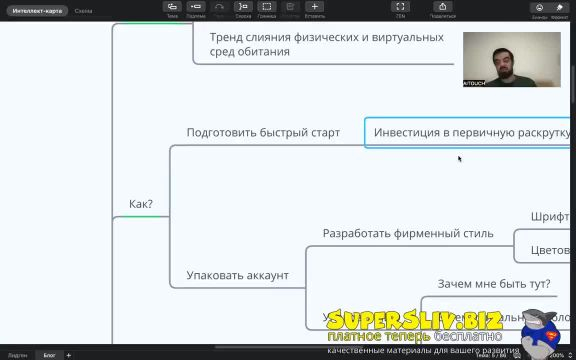
Task: Open the Поделиться (Share) icon
Action: 443,7
